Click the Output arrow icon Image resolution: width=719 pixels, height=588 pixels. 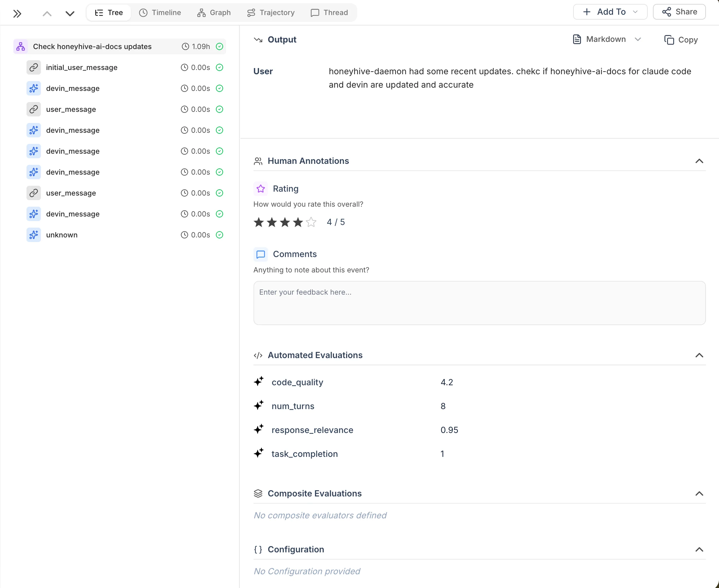coord(258,40)
